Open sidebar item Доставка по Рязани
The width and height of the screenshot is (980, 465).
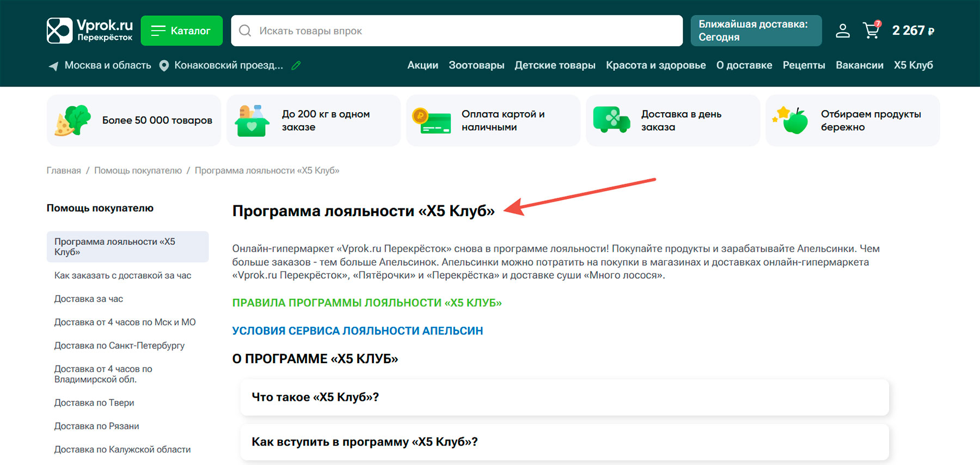pyautogui.click(x=97, y=426)
